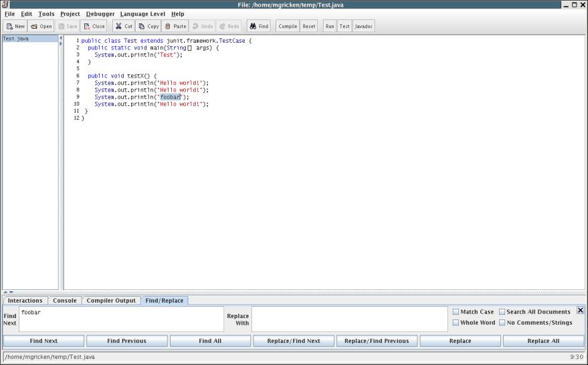Check the No Comments/Strings option

coord(502,323)
